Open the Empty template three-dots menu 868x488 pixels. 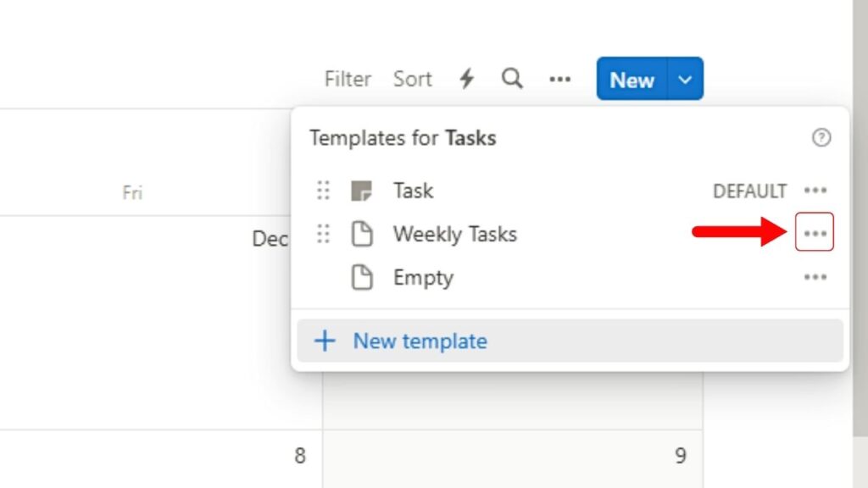(815, 277)
